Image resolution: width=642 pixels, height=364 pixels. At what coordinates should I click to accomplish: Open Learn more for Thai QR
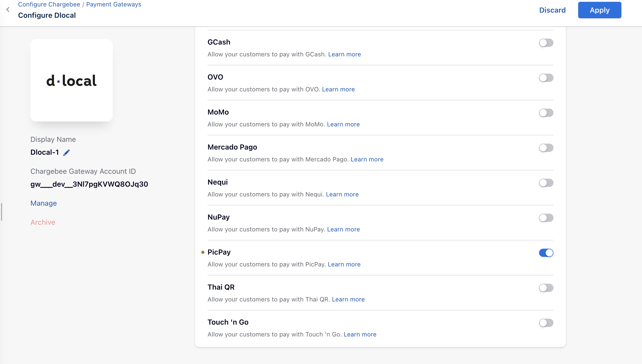click(348, 299)
